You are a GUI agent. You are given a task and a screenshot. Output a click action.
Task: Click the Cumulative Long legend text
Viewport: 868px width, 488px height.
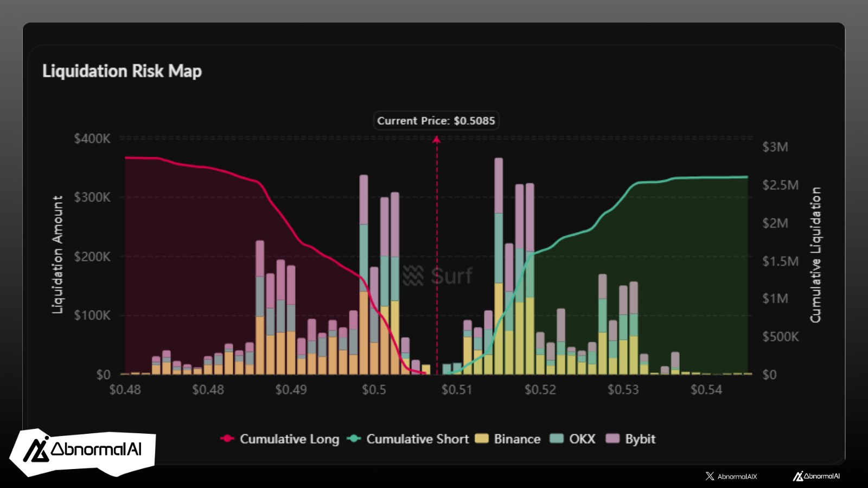289,439
